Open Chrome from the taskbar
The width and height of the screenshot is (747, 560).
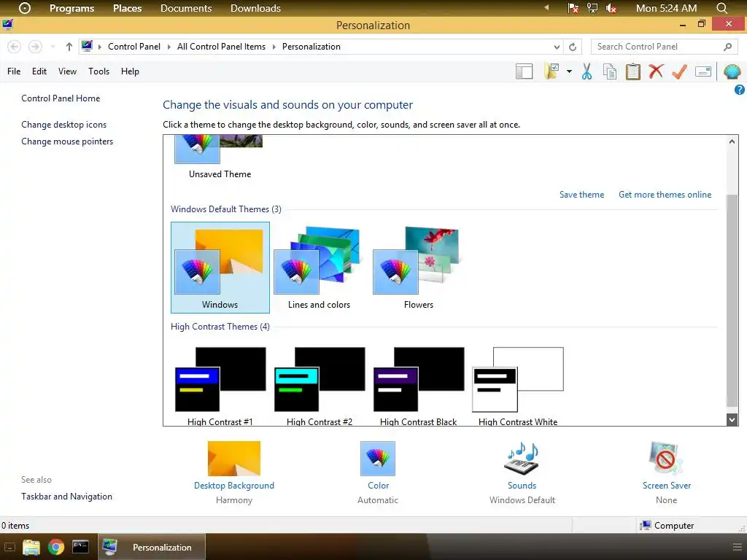tap(55, 547)
